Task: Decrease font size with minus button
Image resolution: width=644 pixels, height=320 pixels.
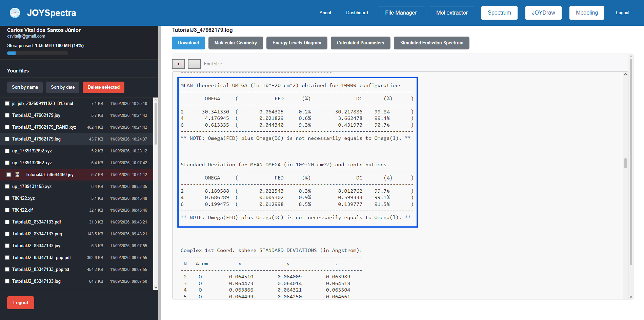Action: tap(194, 64)
